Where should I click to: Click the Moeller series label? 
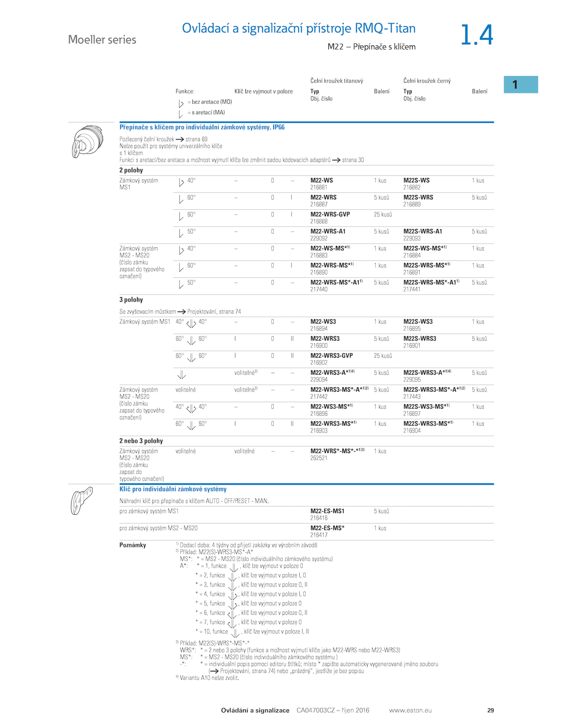(102, 39)
